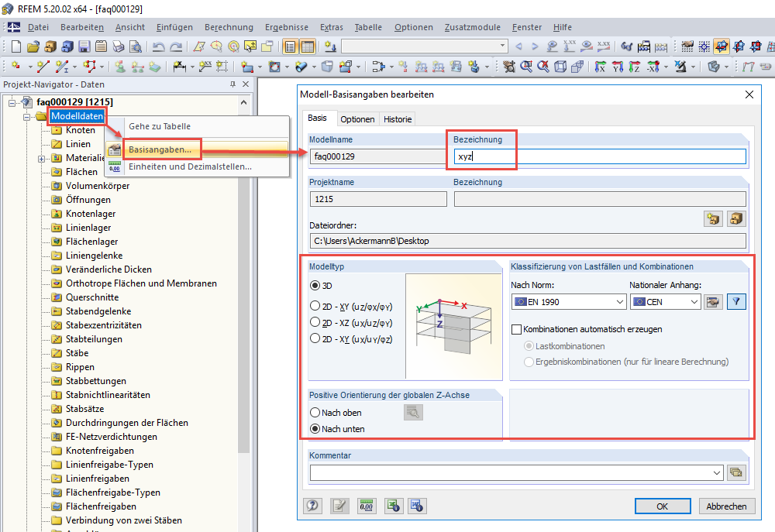This screenshot has width=775, height=532.
Task: View the model in X direction
Action: point(600,66)
